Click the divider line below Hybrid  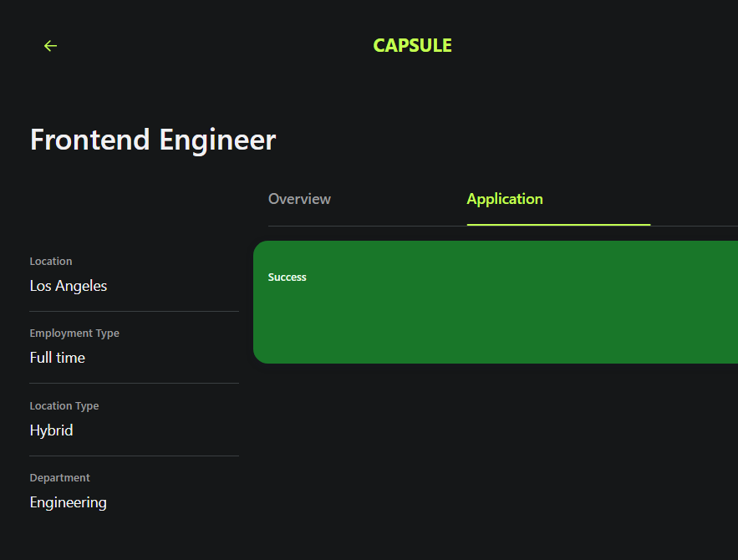[134, 456]
